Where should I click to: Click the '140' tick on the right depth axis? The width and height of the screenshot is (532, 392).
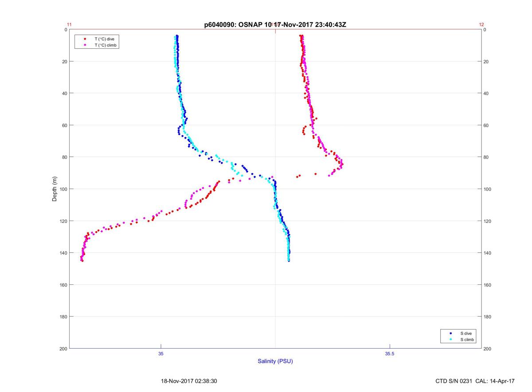pos(488,253)
